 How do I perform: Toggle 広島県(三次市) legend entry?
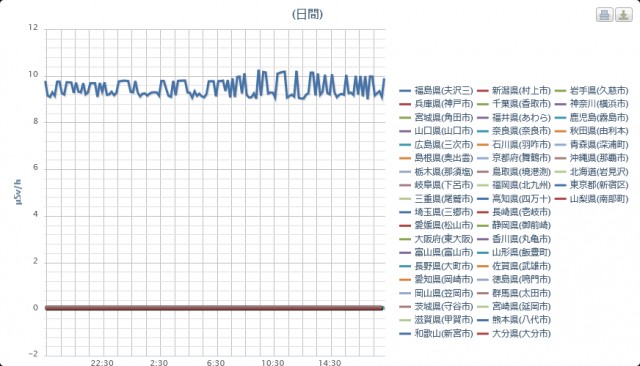pos(436,144)
